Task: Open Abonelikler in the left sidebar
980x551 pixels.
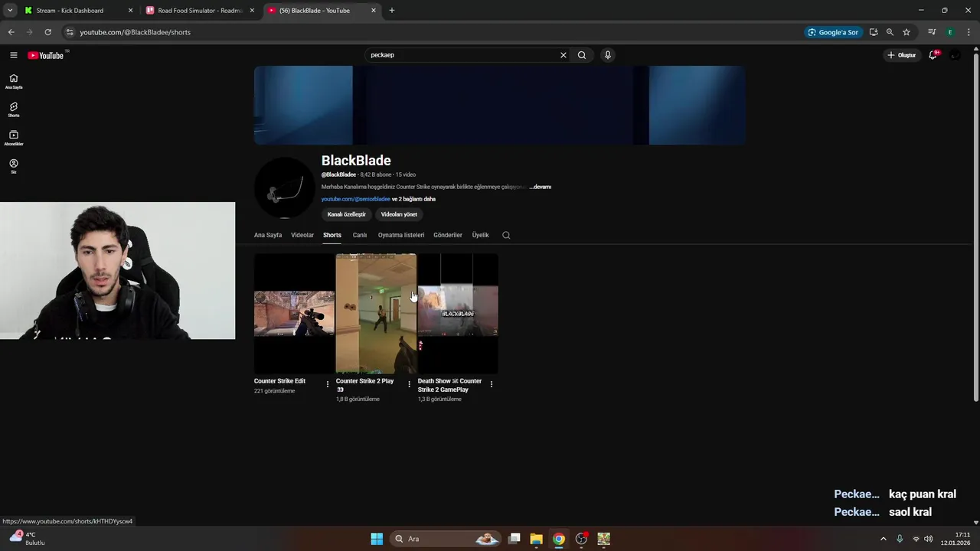Action: [x=14, y=138]
